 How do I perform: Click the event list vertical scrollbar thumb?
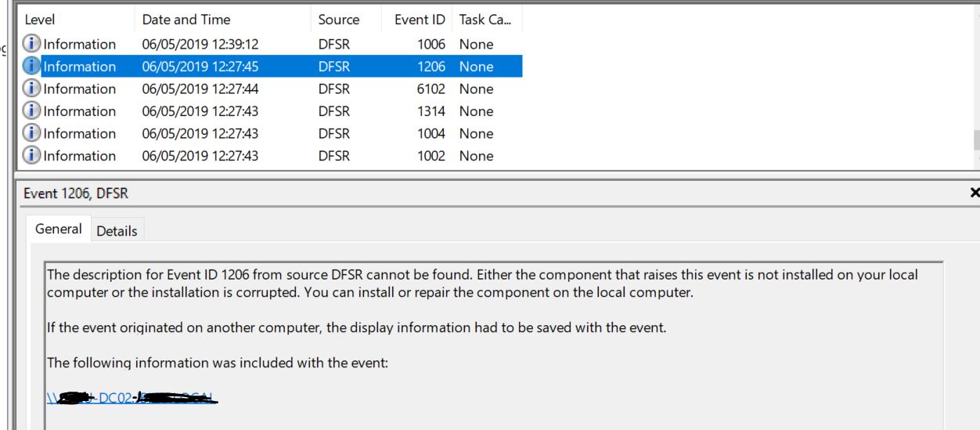click(x=975, y=140)
